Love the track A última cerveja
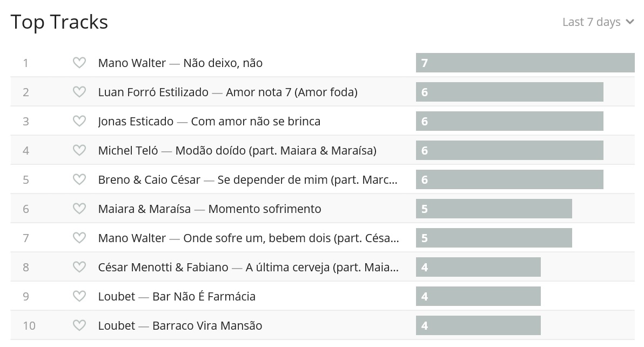This screenshot has height=347, width=644. click(79, 268)
